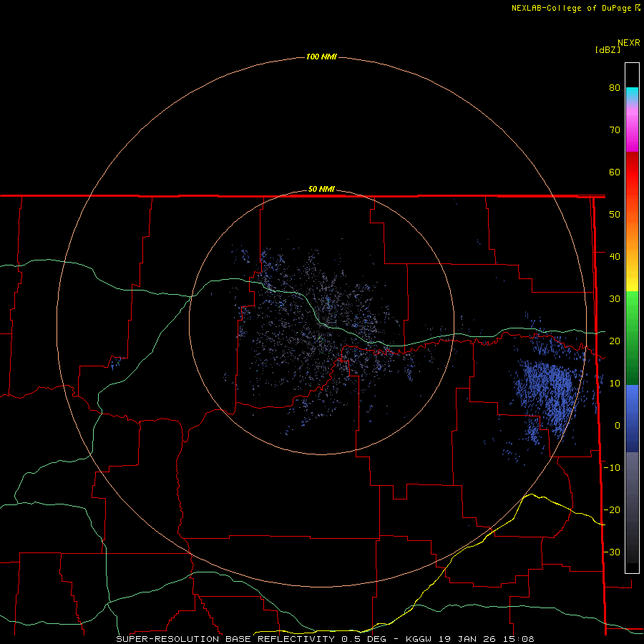Click the 10 dBZ scale value

[x=615, y=384]
